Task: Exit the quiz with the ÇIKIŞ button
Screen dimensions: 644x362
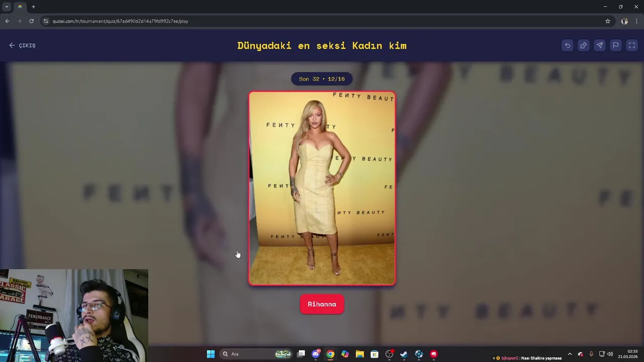Action: click(22, 45)
